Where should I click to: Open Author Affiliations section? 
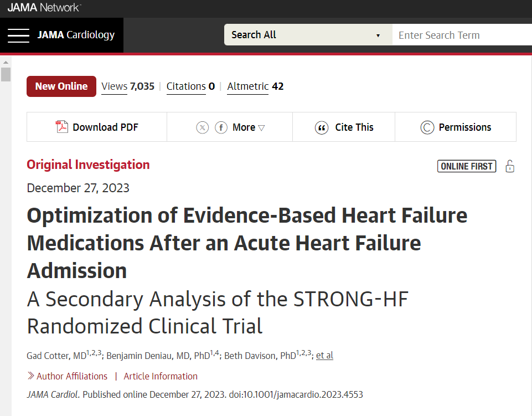coord(72,376)
